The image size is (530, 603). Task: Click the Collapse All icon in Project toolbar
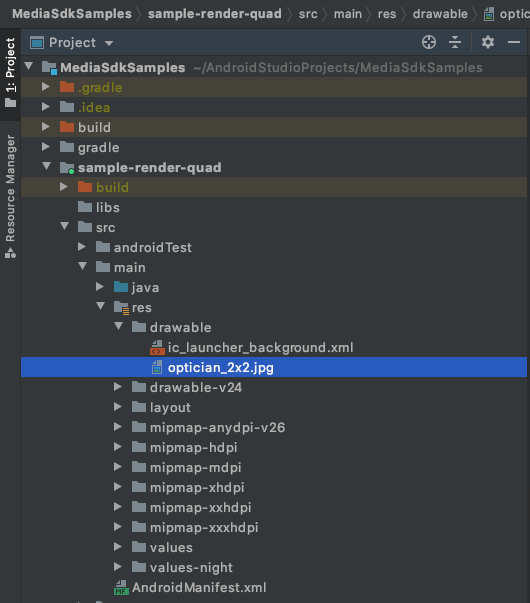tap(455, 42)
